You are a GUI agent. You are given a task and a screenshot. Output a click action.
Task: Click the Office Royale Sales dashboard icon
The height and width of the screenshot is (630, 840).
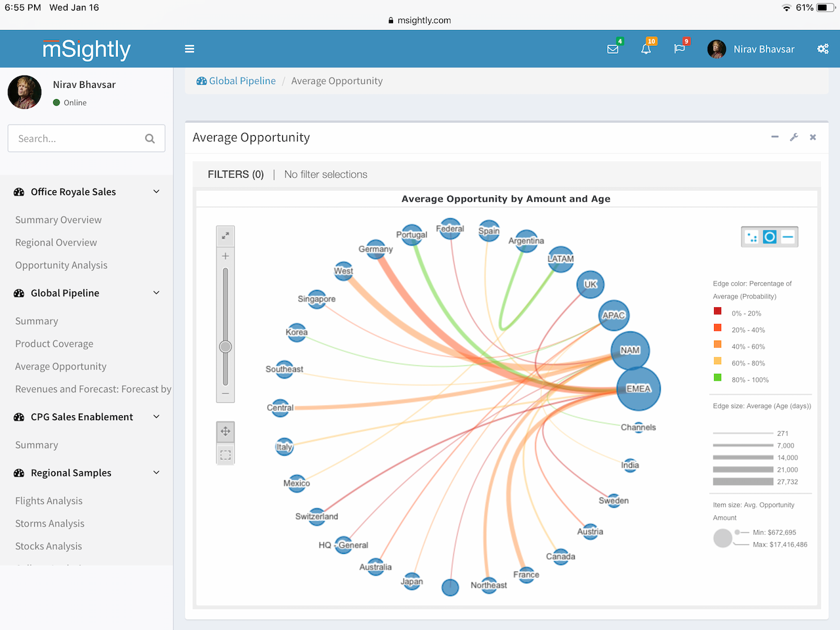click(x=19, y=192)
